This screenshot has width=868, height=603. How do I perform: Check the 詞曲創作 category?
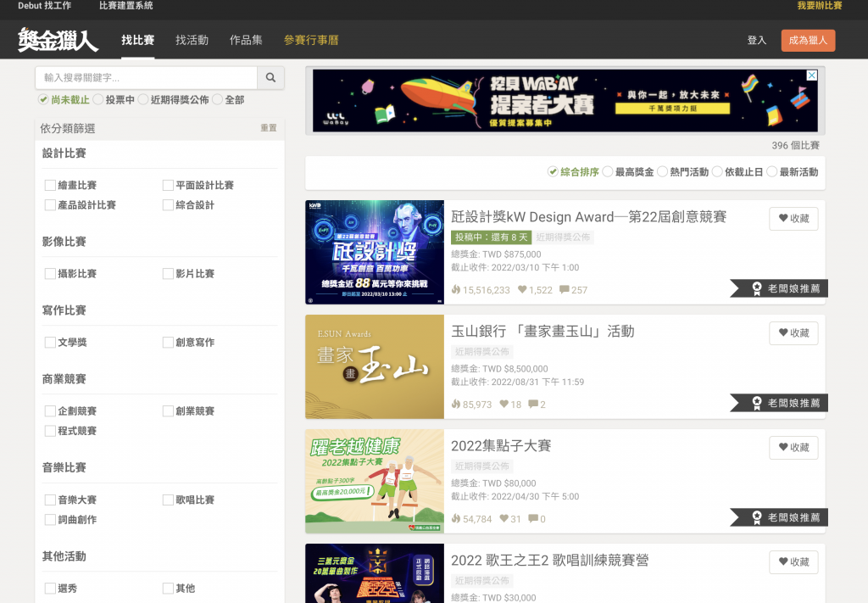(x=50, y=519)
